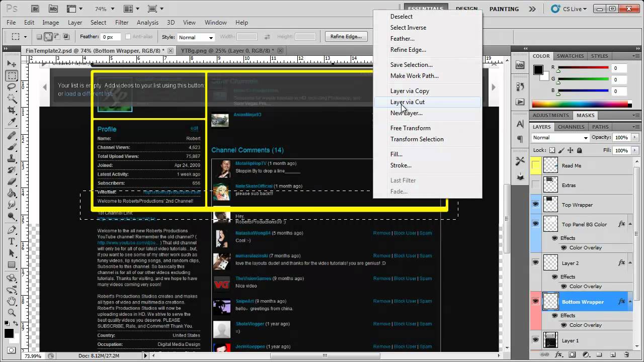This screenshot has width=644, height=362.
Task: Select the Spot Healing Brush tool
Action: point(12,136)
